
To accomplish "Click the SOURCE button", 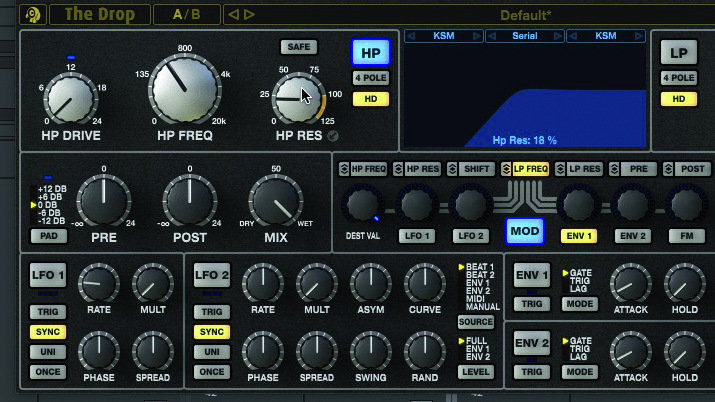I will [x=476, y=322].
